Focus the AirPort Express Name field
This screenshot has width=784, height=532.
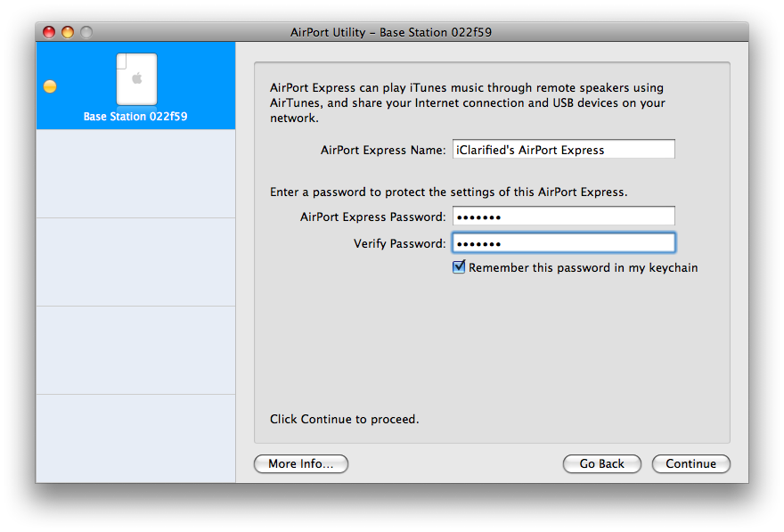click(x=563, y=150)
